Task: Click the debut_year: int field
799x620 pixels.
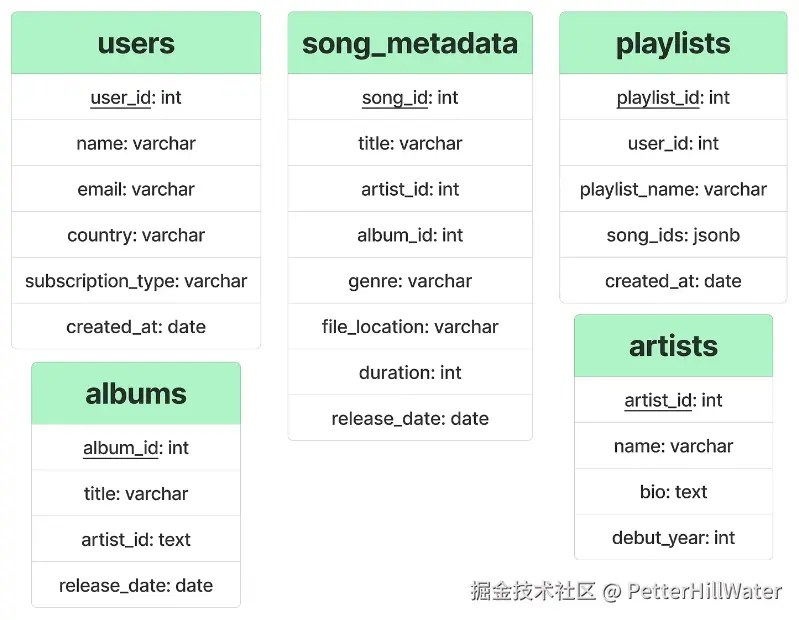Action: click(x=673, y=537)
